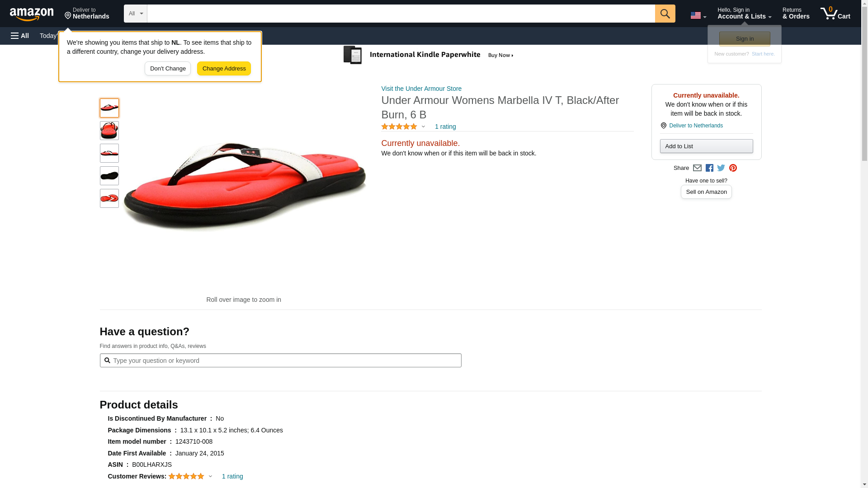Select the black sole thumbnail image
868x488 pixels.
pyautogui.click(x=109, y=176)
